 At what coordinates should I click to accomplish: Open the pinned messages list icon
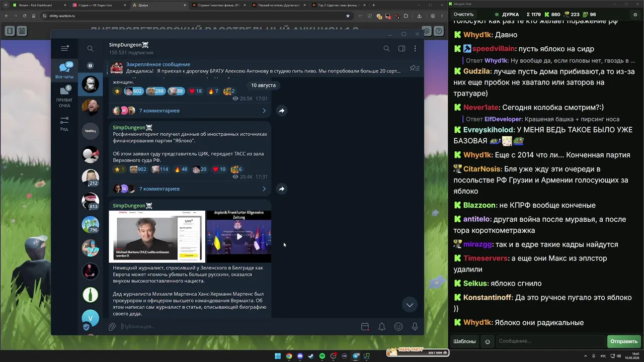[415, 68]
